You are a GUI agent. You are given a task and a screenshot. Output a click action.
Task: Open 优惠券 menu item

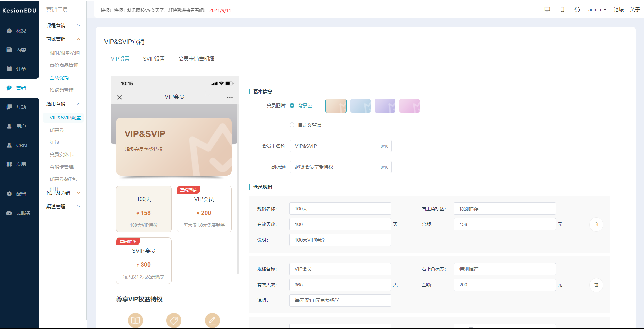click(x=57, y=130)
